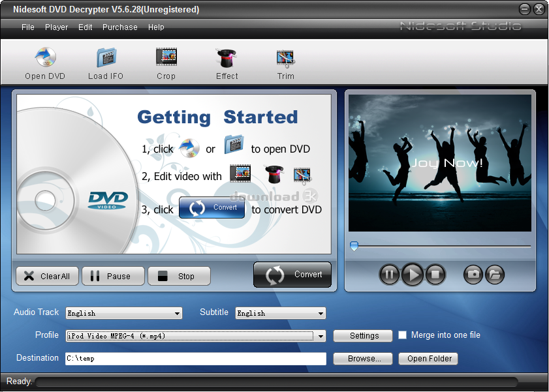Click the magic hat icon in step 2

[x=274, y=174]
